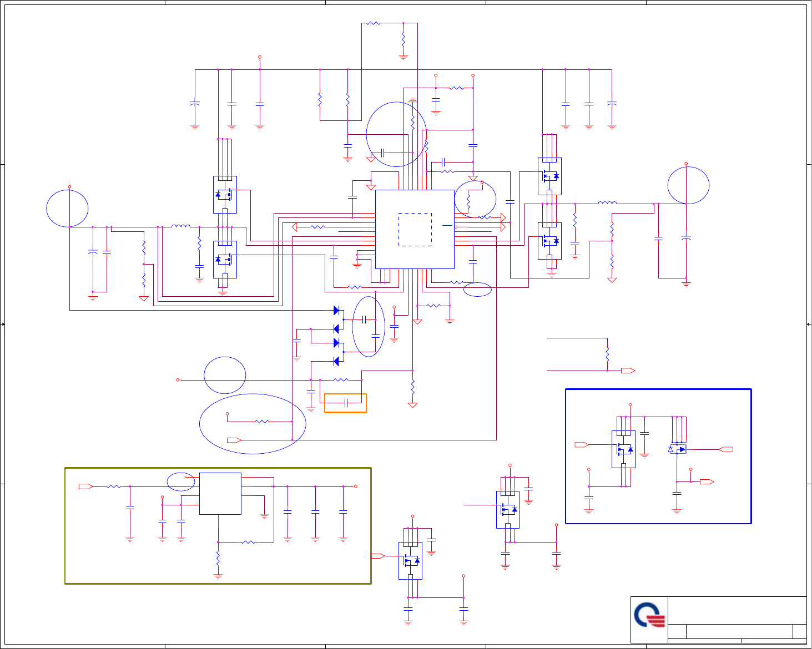Screen dimensions: 812x649
Task: Select the inductor on the left input rail
Action: (181, 226)
